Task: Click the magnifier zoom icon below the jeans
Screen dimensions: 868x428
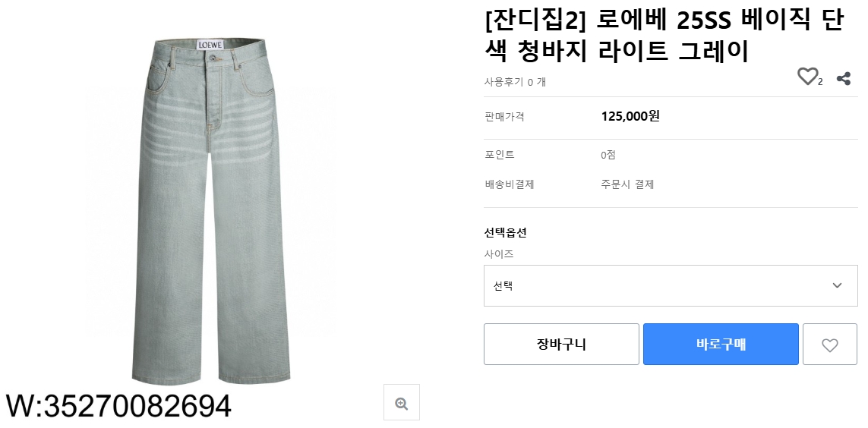Action: [x=402, y=403]
